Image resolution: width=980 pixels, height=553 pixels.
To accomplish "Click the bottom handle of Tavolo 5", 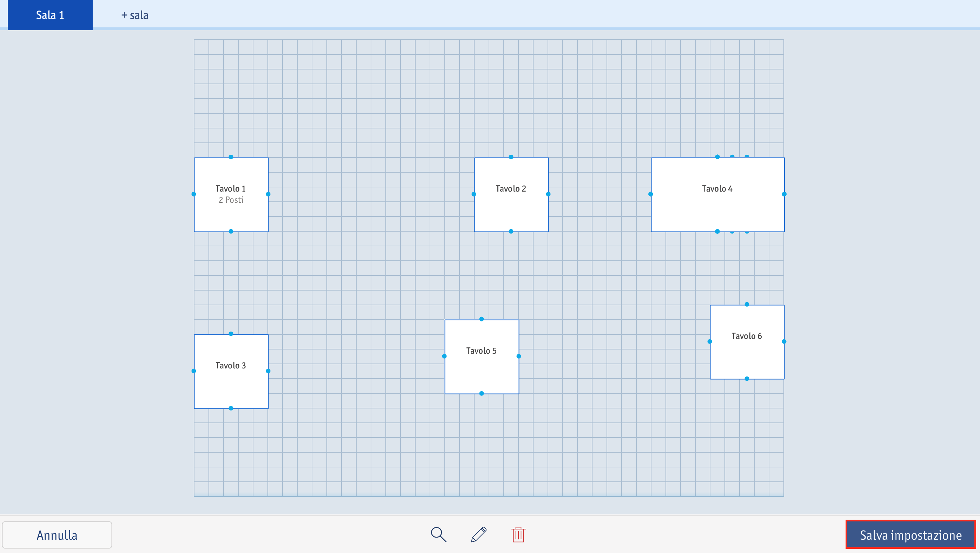I will 482,394.
